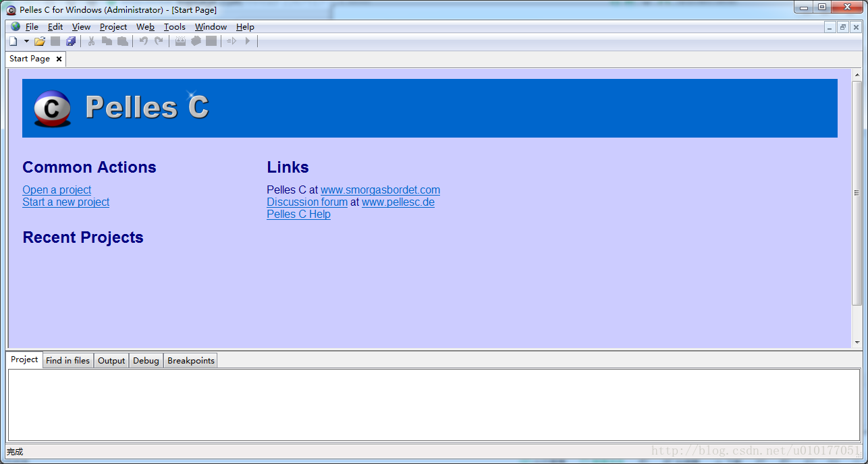The width and height of the screenshot is (868, 464).
Task: Click the Compile toolbar icon
Action: (180, 42)
